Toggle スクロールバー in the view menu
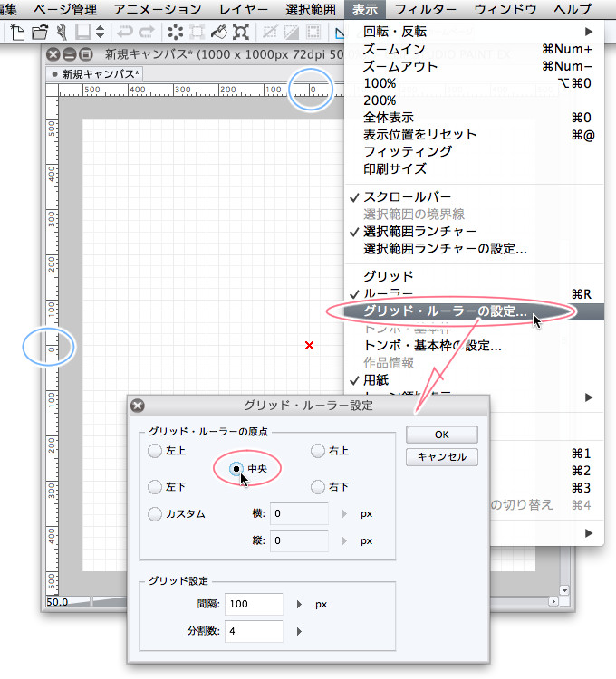The image size is (616, 679). click(x=474, y=197)
